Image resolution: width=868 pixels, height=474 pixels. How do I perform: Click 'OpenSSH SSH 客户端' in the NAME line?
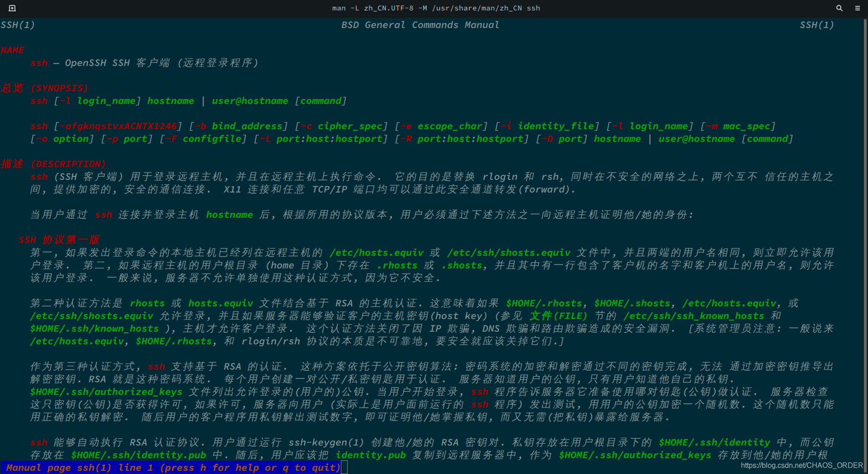click(x=118, y=63)
